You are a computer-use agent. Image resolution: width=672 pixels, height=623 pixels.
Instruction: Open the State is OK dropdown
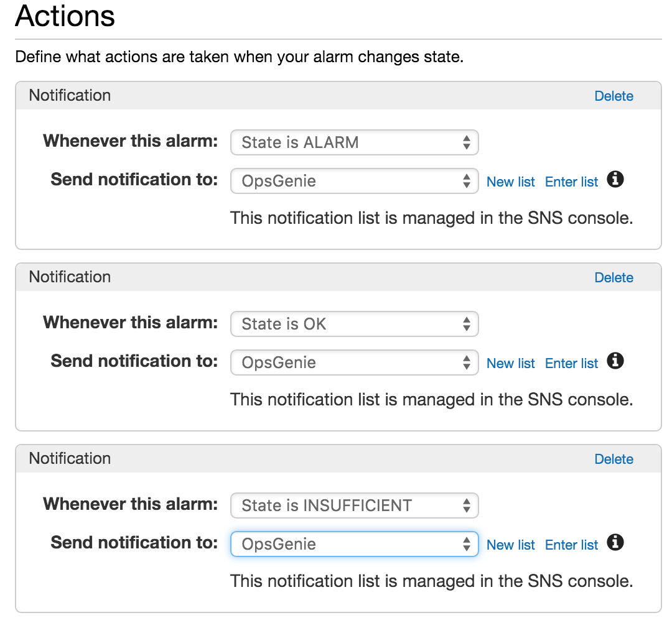pos(355,324)
